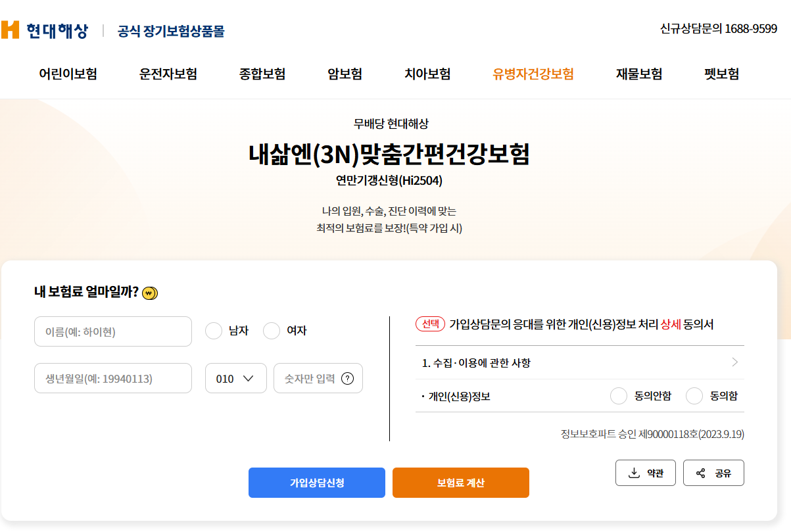Open the 펫보험 menu
This screenshot has width=791, height=532.
(721, 74)
